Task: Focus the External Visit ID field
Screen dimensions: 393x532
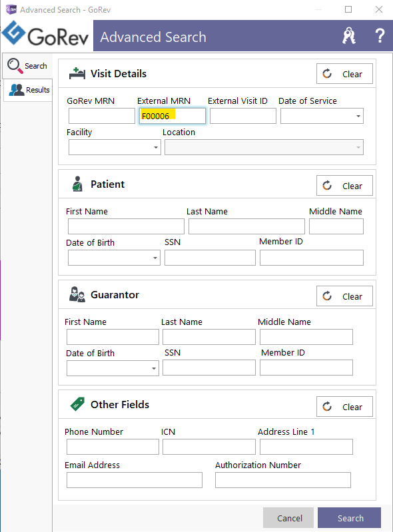Action: tap(243, 116)
